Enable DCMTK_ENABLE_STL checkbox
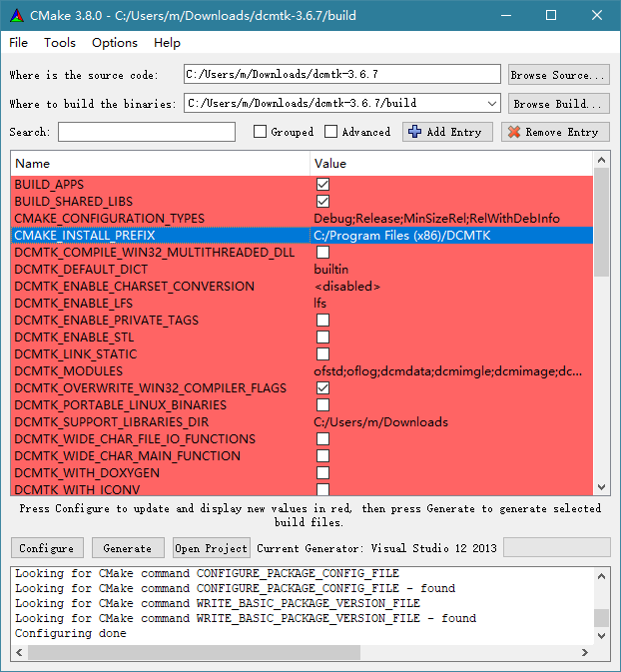Screen dimensions: 621x672 pyautogui.click(x=322, y=337)
